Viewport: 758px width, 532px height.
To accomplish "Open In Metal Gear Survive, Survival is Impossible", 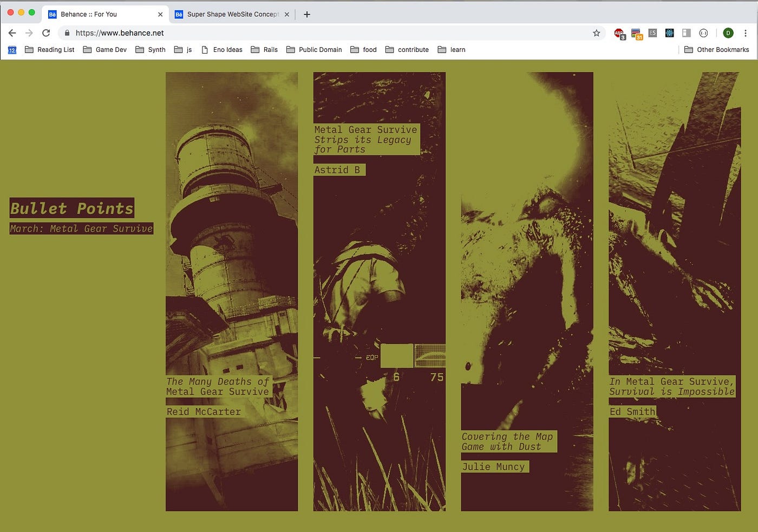I will pyautogui.click(x=672, y=386).
